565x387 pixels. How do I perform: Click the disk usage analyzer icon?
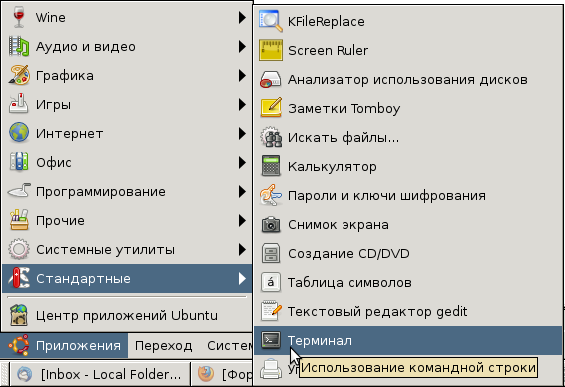point(271,79)
